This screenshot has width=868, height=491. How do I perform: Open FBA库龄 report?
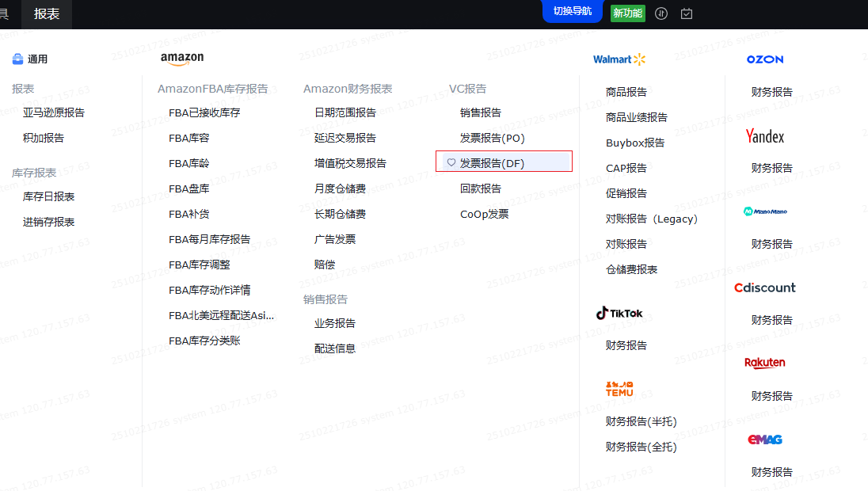coord(188,163)
